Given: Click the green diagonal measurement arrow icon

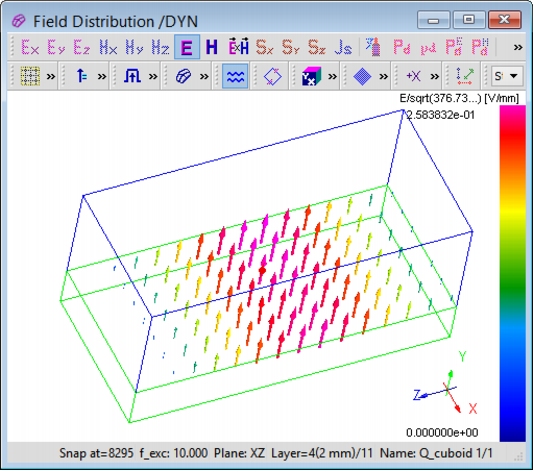Looking at the screenshot, I should click(x=465, y=76).
